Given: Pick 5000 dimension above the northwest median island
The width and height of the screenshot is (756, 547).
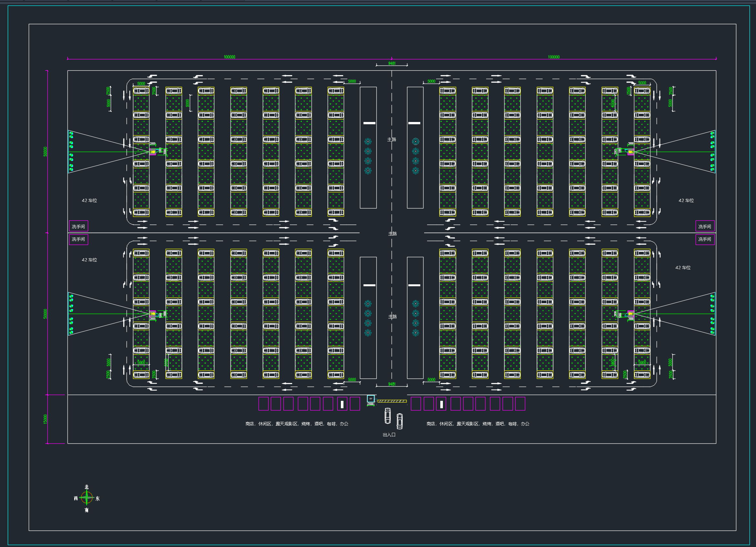Looking at the screenshot, I should coord(352,81).
